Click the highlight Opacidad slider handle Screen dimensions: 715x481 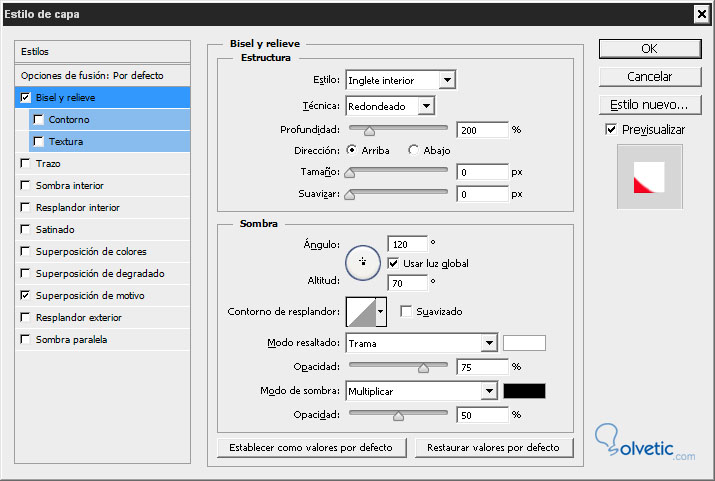coord(423,368)
